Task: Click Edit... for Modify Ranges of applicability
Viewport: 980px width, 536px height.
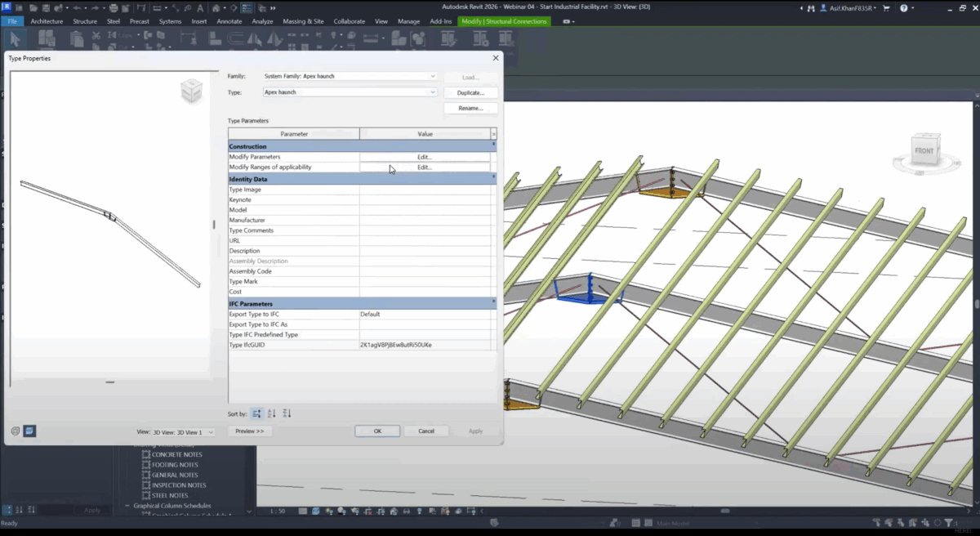Action: pyautogui.click(x=425, y=167)
